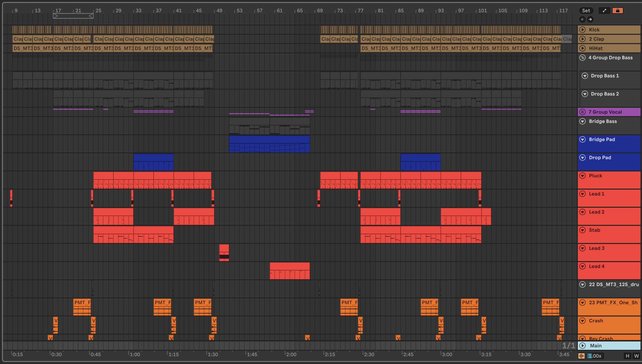Collapse the Drop Bass 1 track

(585, 76)
